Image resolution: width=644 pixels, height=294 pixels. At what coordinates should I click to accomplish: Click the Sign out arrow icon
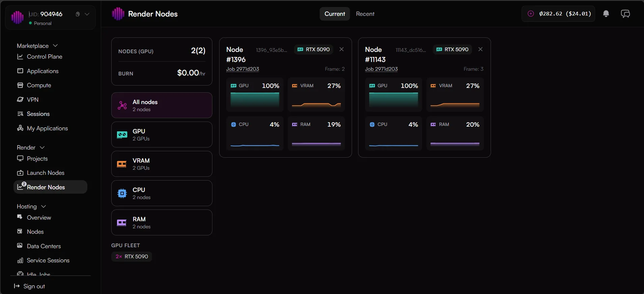(17, 286)
